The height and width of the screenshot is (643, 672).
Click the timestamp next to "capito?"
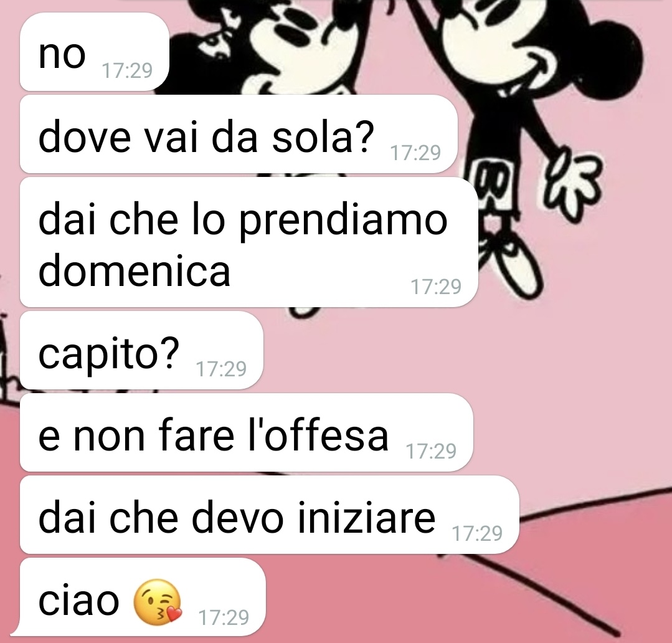[x=221, y=369]
